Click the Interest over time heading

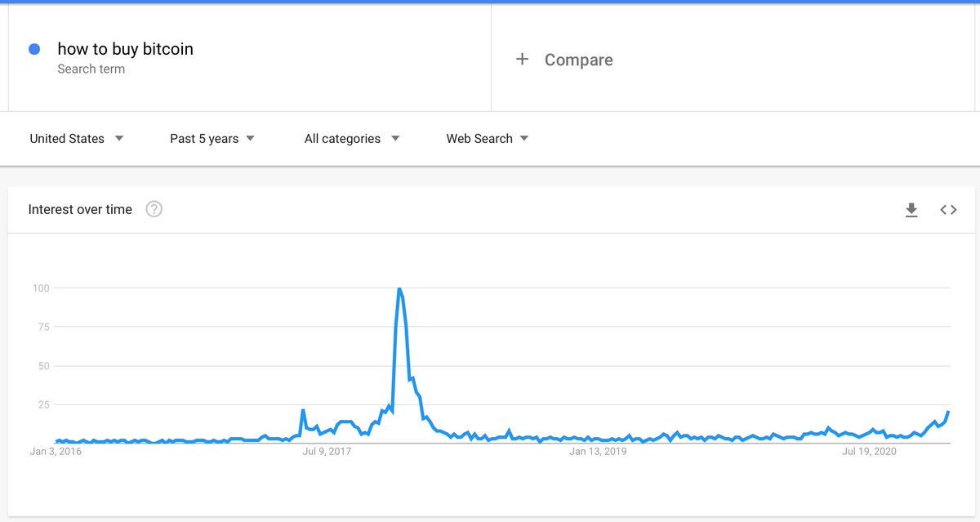(80, 210)
